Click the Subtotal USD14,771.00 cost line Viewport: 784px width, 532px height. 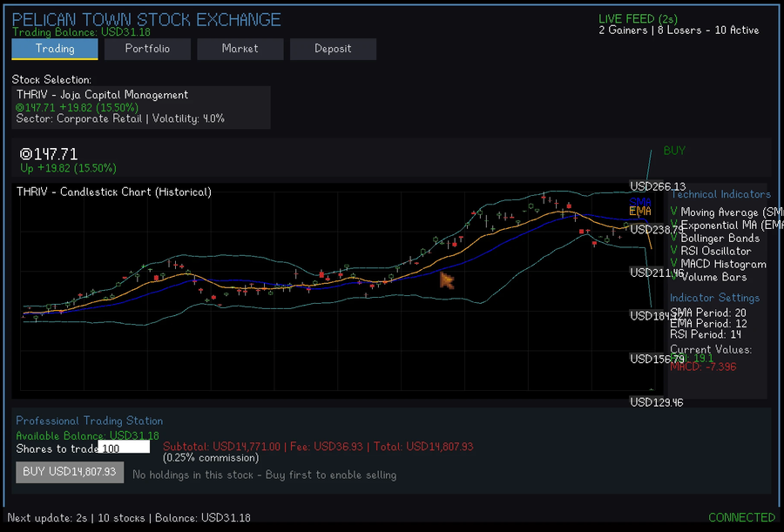(x=318, y=447)
